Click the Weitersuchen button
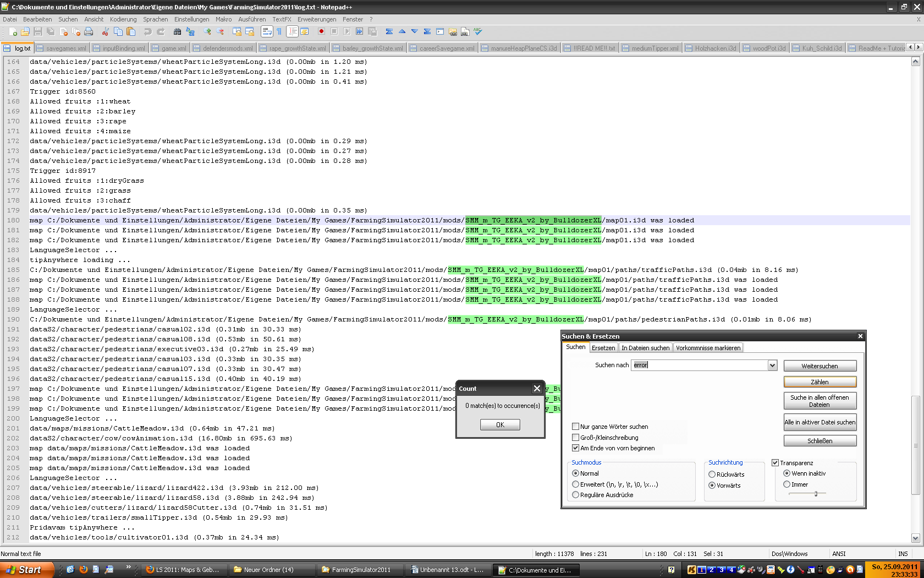 [x=820, y=366]
